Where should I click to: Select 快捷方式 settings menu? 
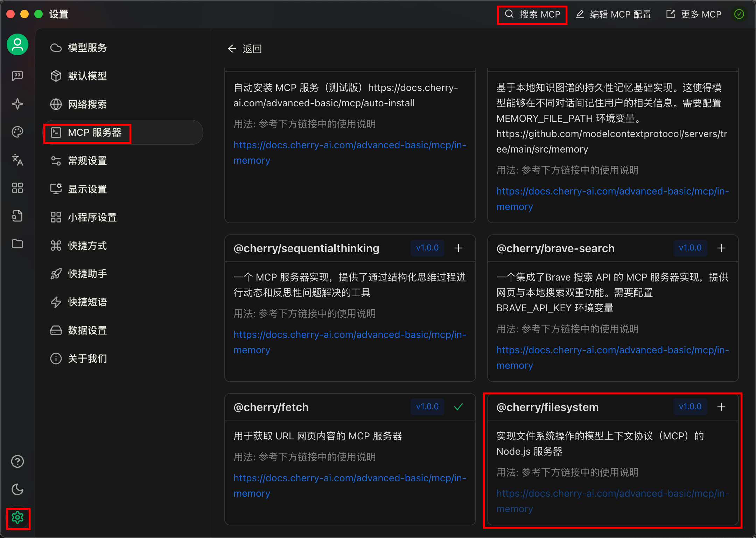123,246
